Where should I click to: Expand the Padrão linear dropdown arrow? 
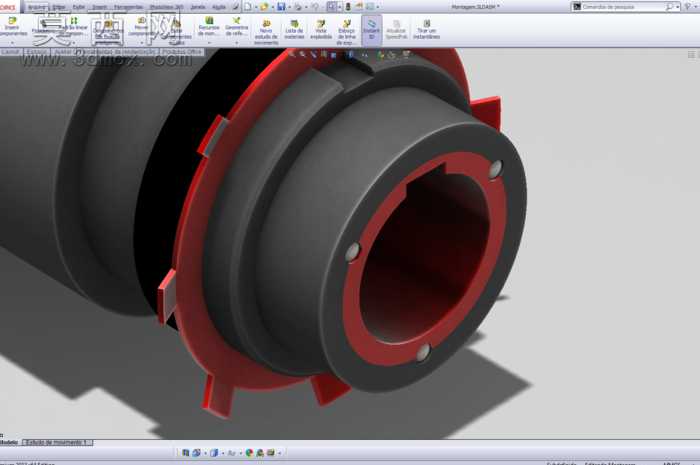coord(74,43)
